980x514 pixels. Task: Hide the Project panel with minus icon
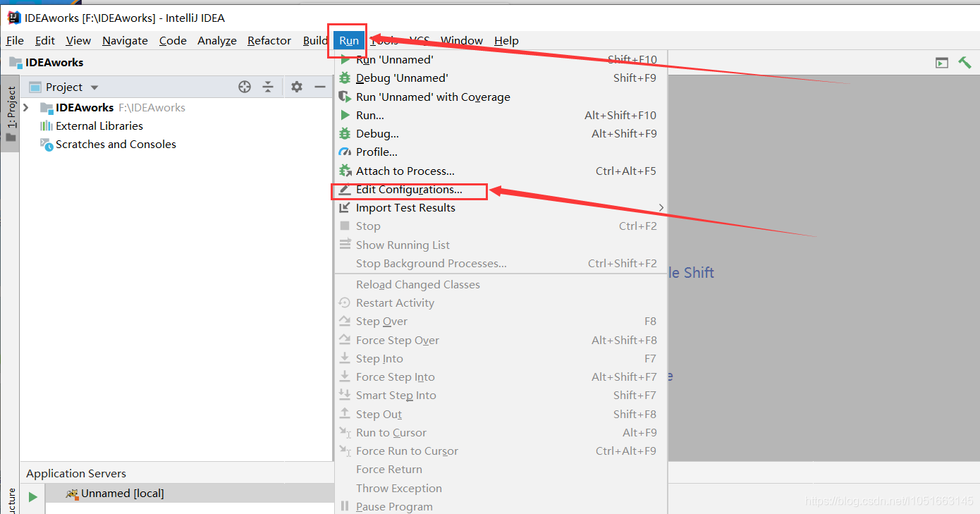coord(320,87)
